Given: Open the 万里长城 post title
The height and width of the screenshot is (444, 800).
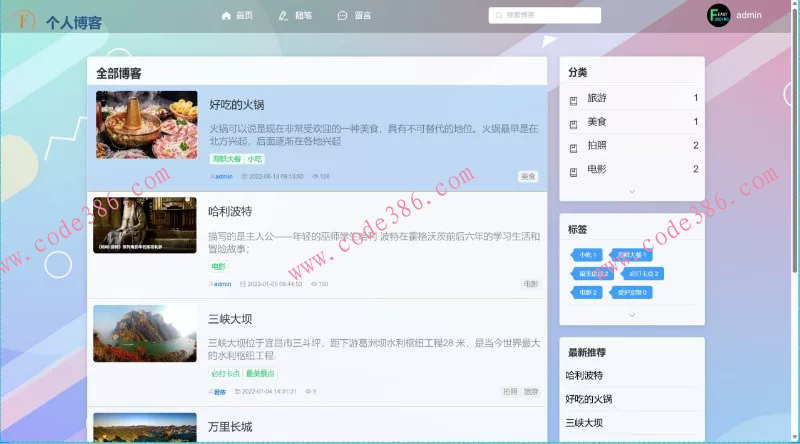Looking at the screenshot, I should (x=230, y=427).
